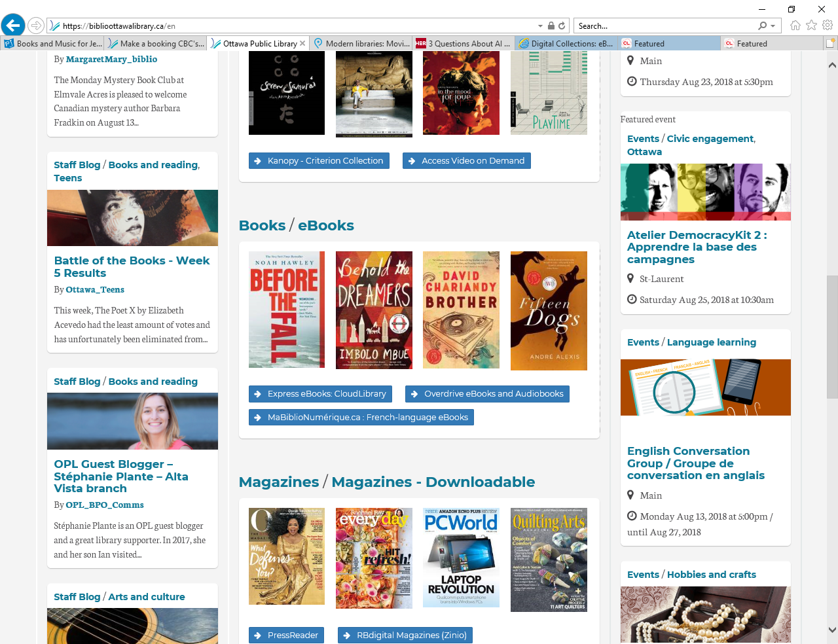Click RBdigital Magazines (Zinio) button
This screenshot has width=838, height=644.
405,635
